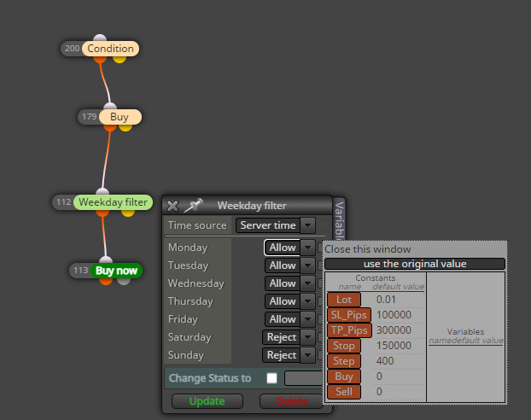Click Close this window link
This screenshot has width=531, height=420.
pyautogui.click(x=368, y=249)
